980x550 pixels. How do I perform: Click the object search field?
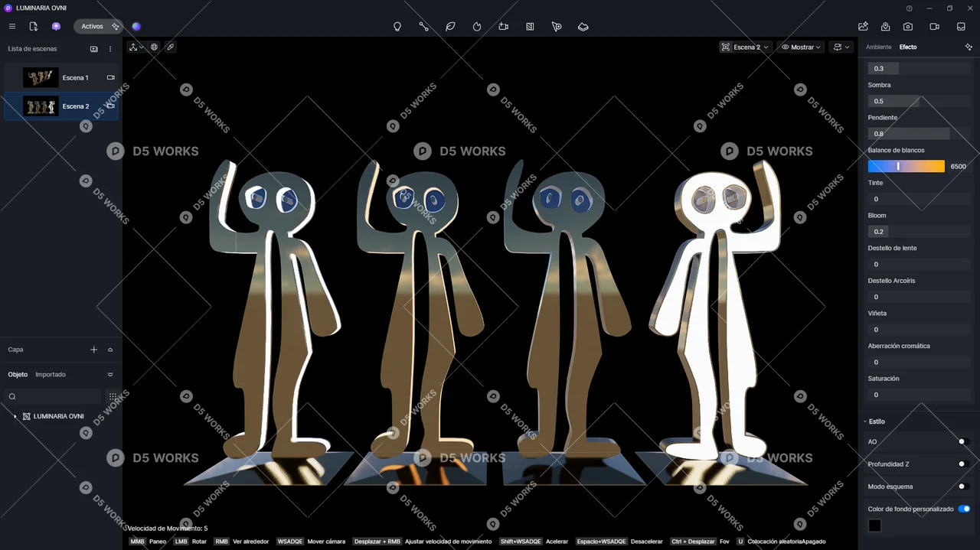coord(54,396)
